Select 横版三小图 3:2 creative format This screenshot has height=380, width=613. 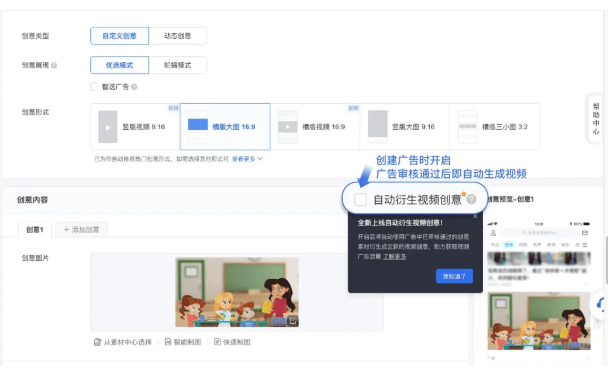[x=495, y=127]
